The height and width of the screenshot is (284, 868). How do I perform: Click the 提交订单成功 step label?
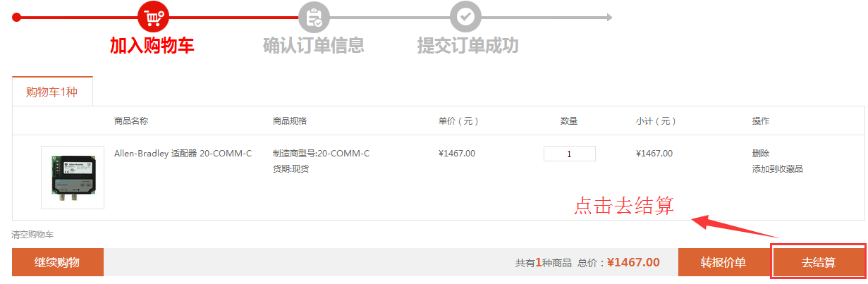[467, 46]
